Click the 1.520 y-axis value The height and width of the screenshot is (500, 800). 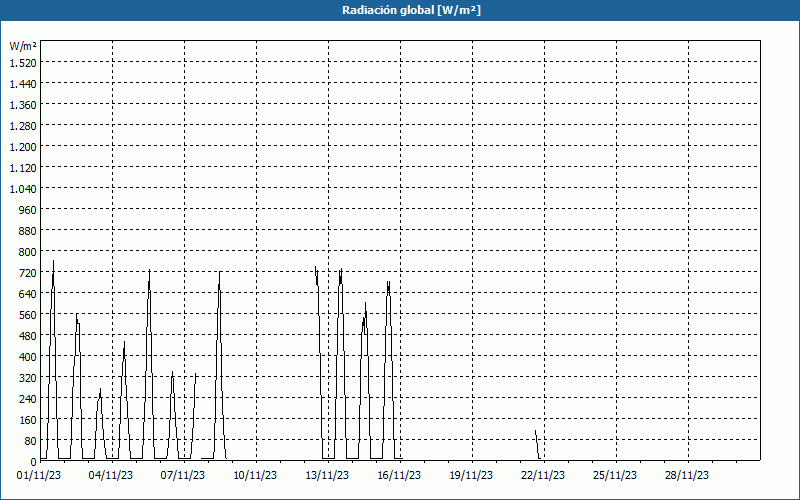point(23,63)
